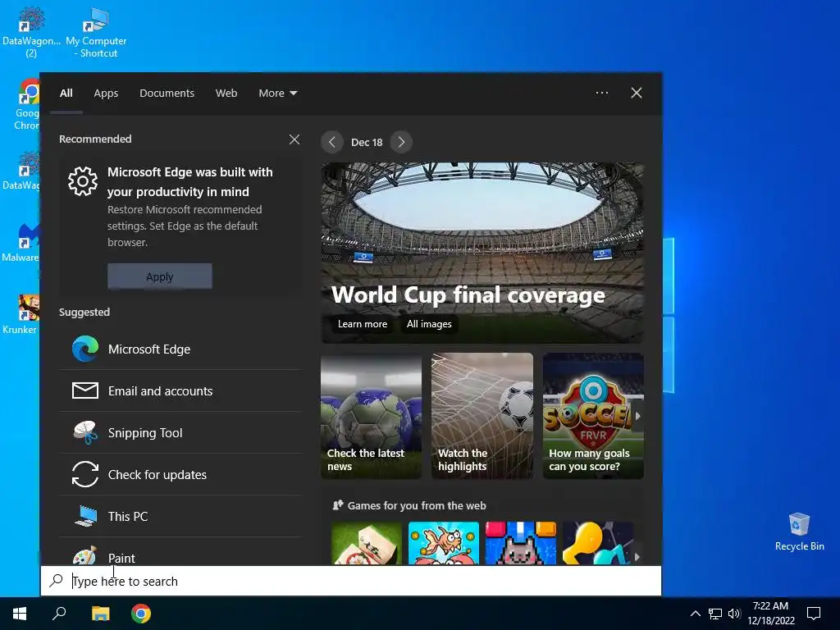Screen dimensions: 840x630
Task: Click the gear icon in Recommended card
Action: pyautogui.click(x=83, y=181)
